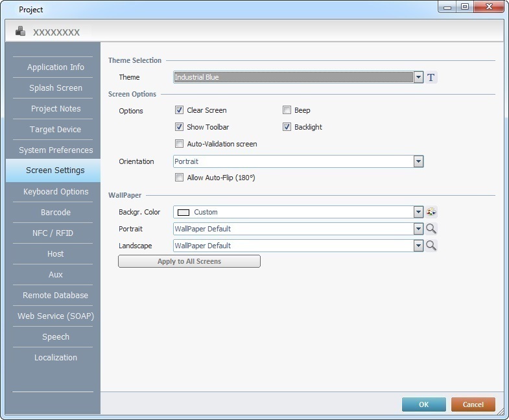This screenshot has height=420, width=509.
Task: Click the Apply to All Screens button
Action: [189, 261]
